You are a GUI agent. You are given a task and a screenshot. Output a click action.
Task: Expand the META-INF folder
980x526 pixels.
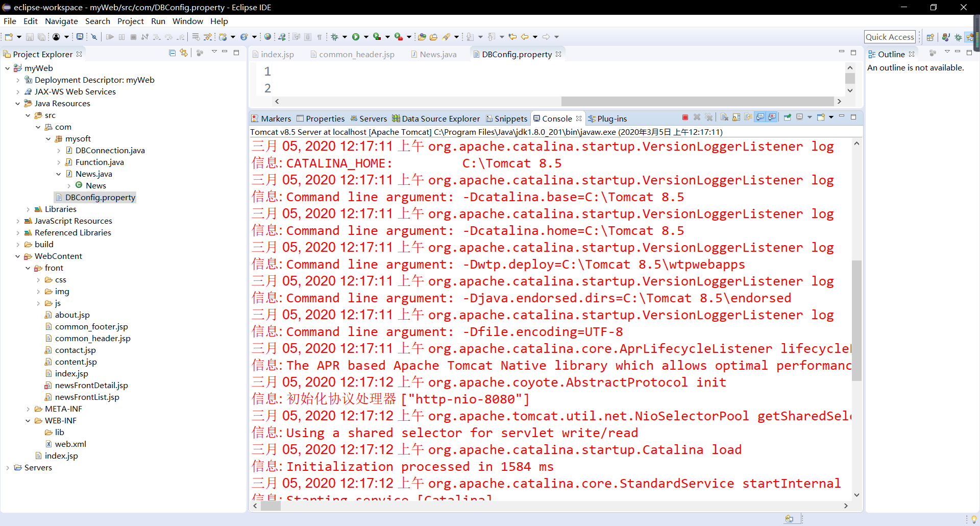[x=28, y=409]
